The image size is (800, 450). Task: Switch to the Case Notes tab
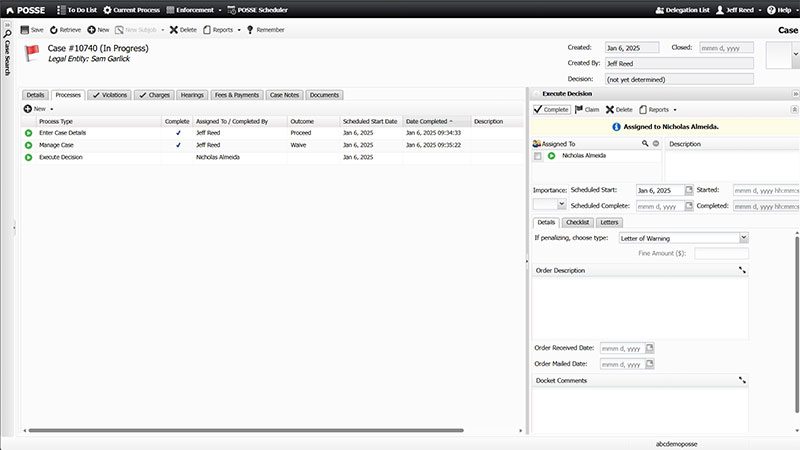(x=284, y=95)
